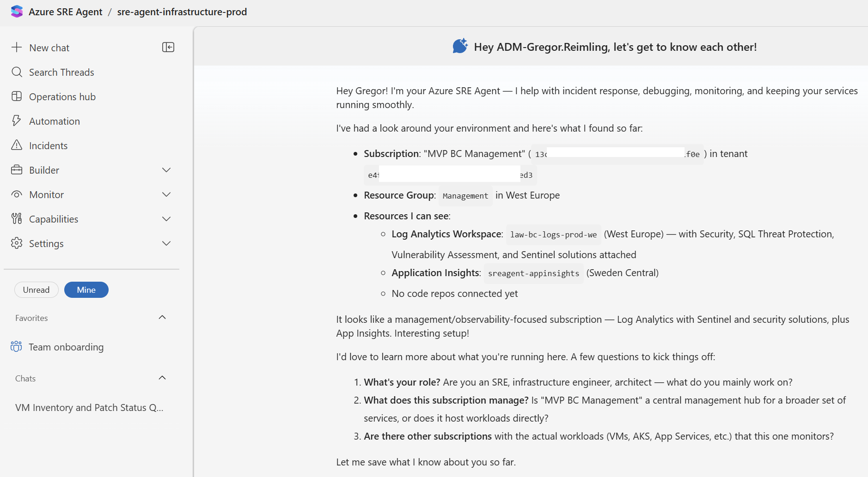Click sreagent-appinsights resource name
868x477 pixels.
533,273
